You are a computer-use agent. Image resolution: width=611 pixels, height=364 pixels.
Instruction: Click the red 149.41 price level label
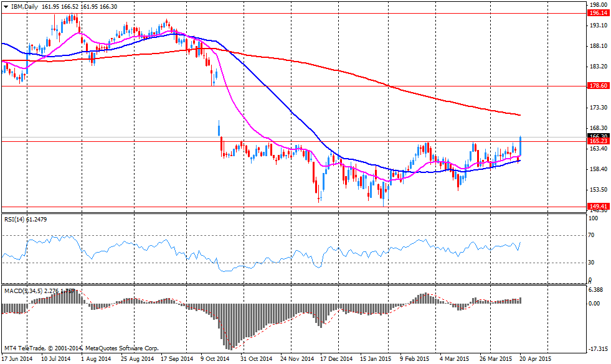click(x=599, y=207)
